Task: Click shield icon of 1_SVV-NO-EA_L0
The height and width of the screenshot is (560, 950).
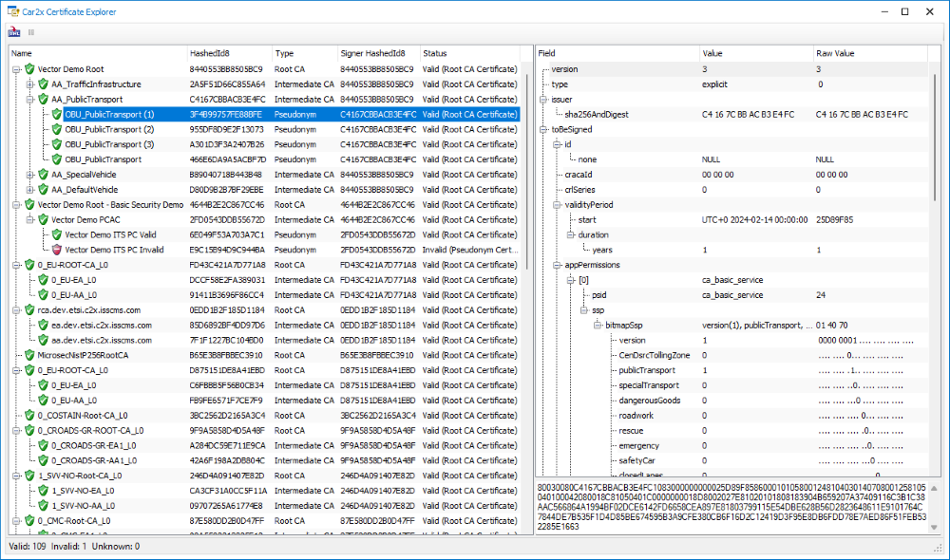Action: (43, 491)
